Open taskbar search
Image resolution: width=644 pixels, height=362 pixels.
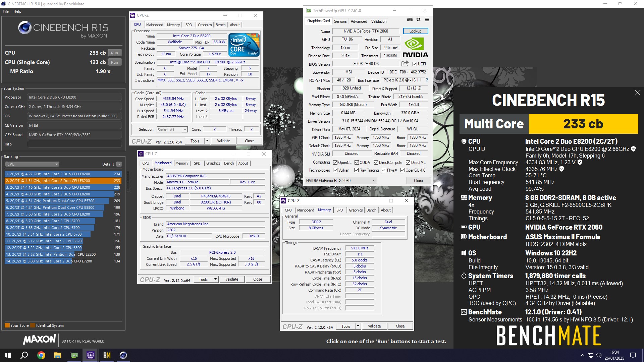point(24,355)
